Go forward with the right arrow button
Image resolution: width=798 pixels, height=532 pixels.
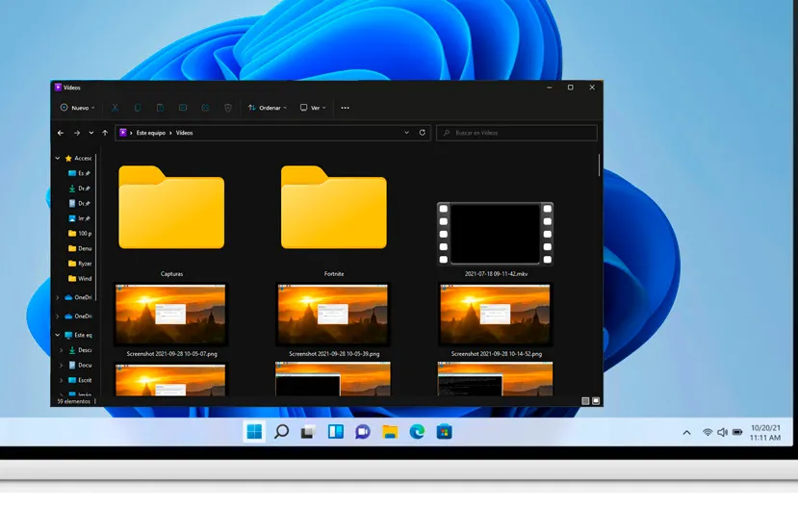pyautogui.click(x=77, y=133)
